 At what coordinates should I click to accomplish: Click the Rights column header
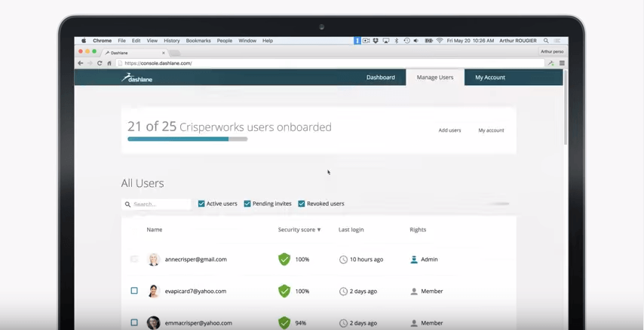tap(418, 230)
